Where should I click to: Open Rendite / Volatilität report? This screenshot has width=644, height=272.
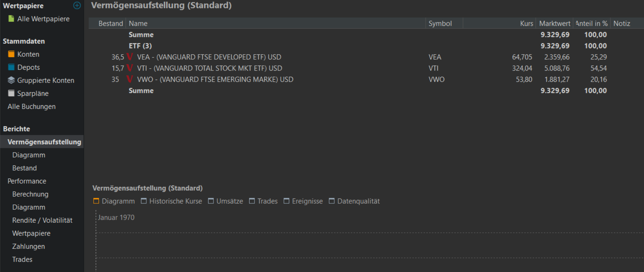point(42,220)
